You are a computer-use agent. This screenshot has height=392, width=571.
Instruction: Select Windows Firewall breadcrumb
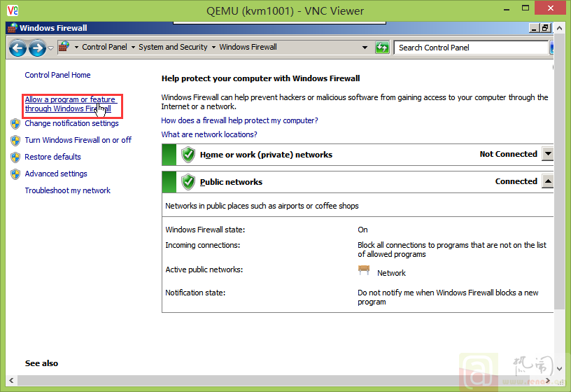tap(248, 47)
